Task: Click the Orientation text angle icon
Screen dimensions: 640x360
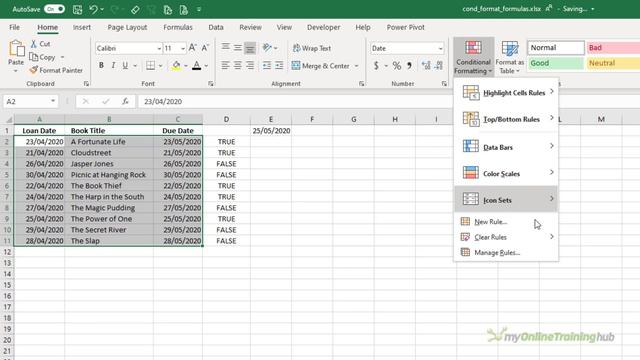Action: coord(267,48)
